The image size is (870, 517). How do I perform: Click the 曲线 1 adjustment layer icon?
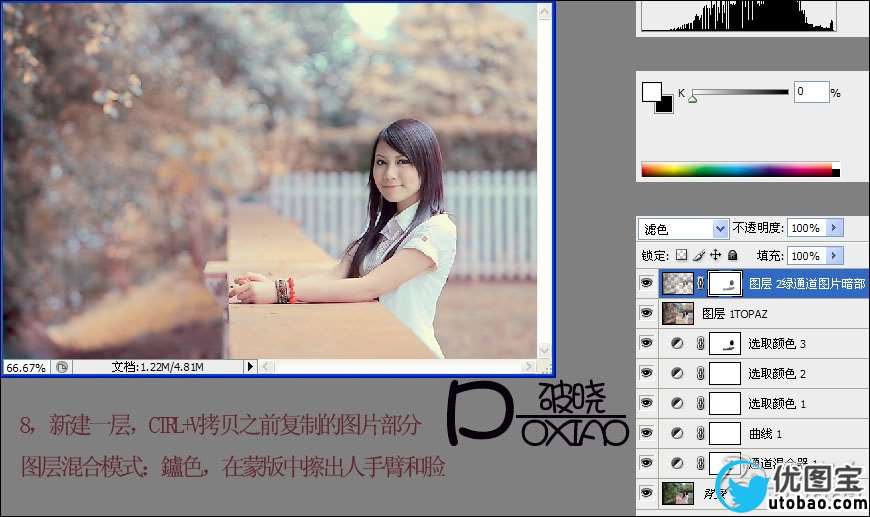[677, 433]
